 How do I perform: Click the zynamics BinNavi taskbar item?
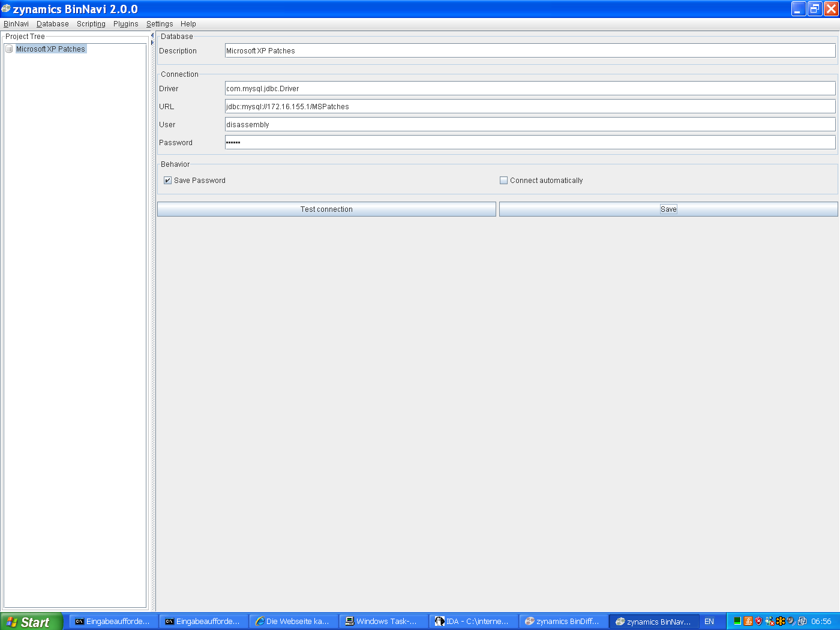coord(654,622)
